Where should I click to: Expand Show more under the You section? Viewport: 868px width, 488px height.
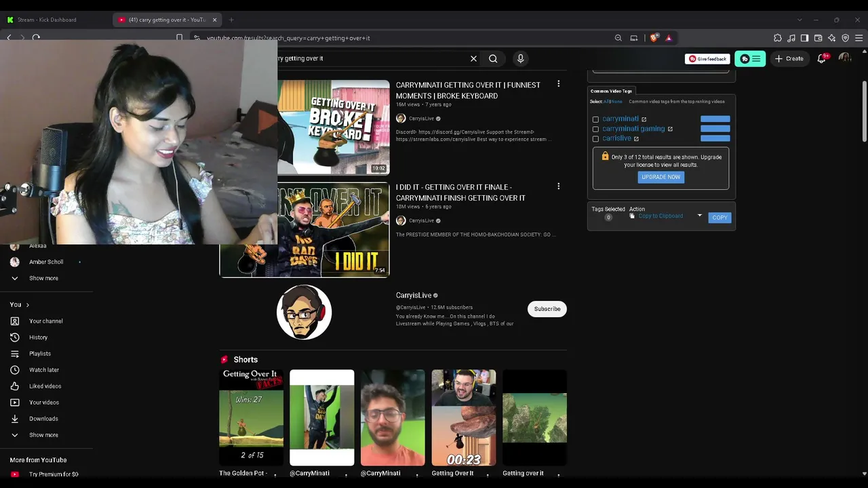[x=43, y=435]
